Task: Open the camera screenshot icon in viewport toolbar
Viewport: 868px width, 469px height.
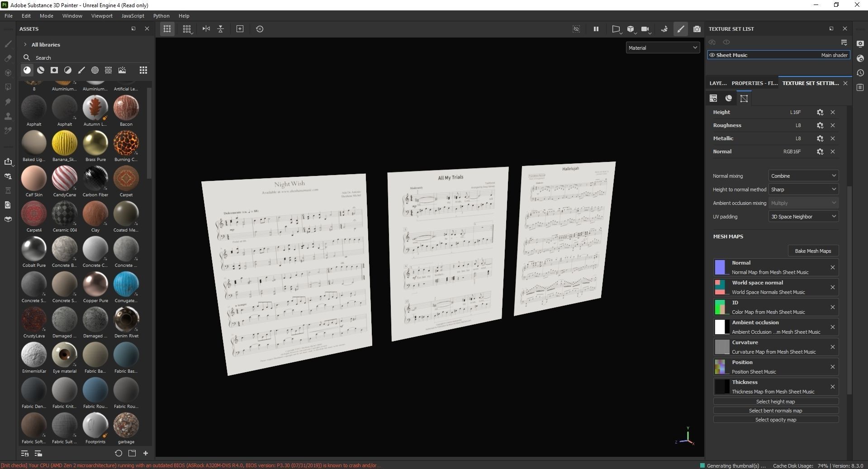Action: 697,29
